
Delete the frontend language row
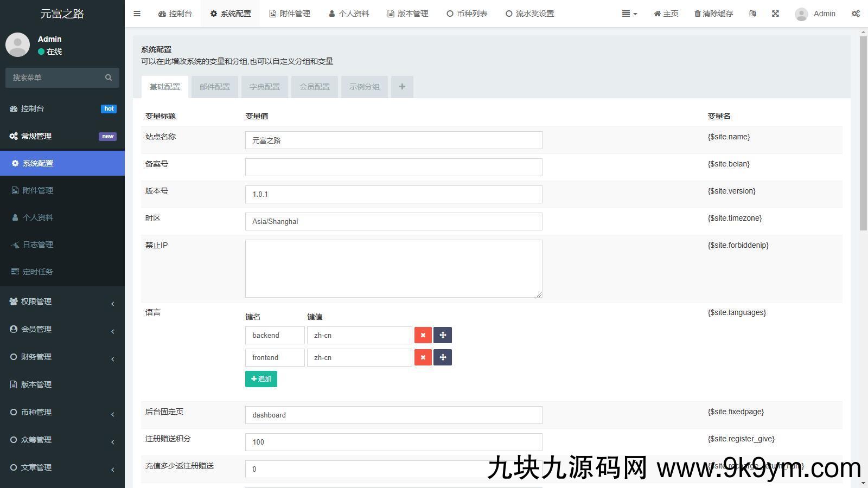pyautogui.click(x=423, y=357)
